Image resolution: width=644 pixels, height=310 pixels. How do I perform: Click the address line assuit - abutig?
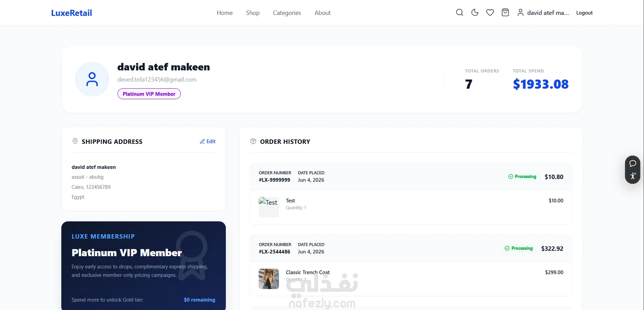[x=87, y=177]
